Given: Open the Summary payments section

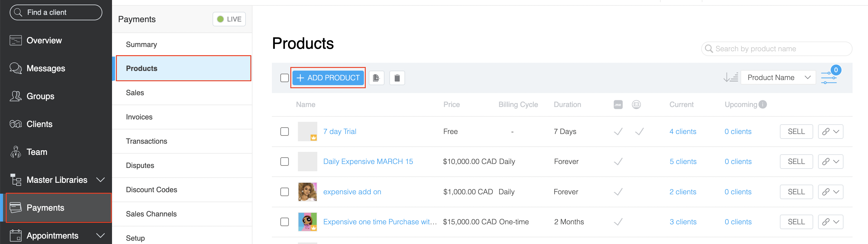Looking at the screenshot, I should (182, 45).
